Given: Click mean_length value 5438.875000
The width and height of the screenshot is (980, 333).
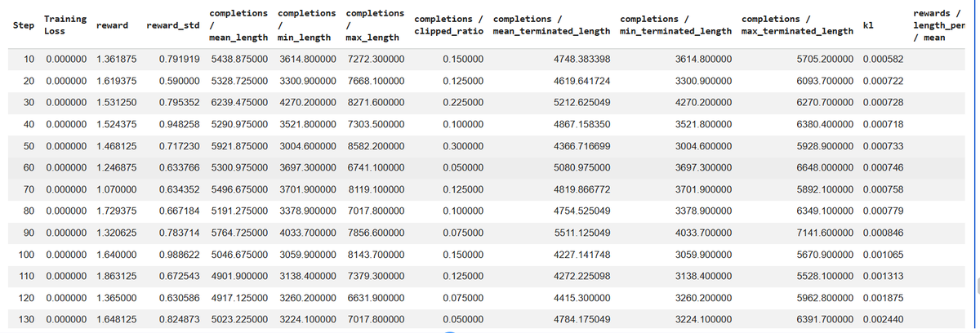Looking at the screenshot, I should [x=241, y=60].
